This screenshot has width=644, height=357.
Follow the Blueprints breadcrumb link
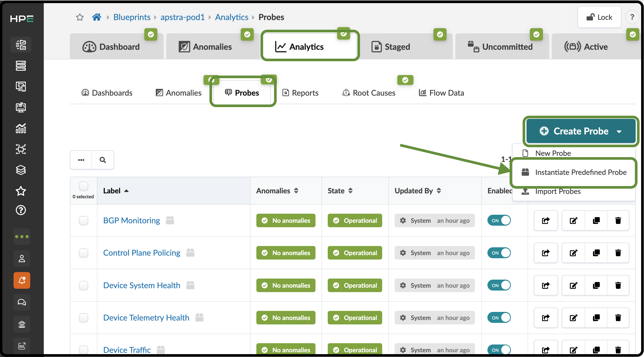[x=132, y=17]
